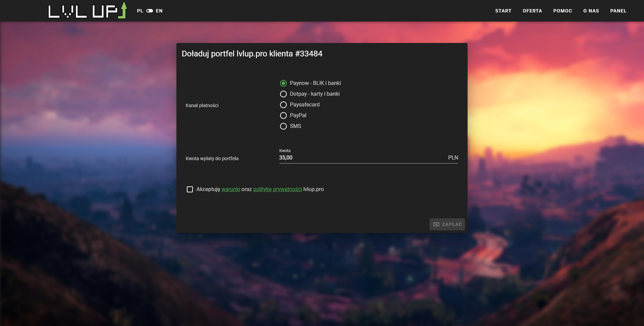Screen dimensions: 644x326
Task: Click the LVL UP logo
Action: click(88, 10)
